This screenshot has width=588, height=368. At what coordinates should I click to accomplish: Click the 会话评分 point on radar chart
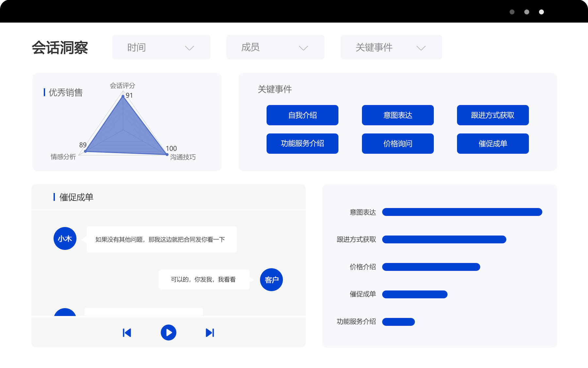(123, 96)
